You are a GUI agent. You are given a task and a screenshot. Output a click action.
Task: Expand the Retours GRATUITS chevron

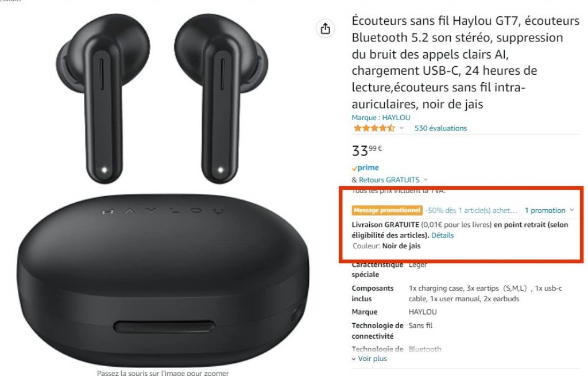coord(425,180)
